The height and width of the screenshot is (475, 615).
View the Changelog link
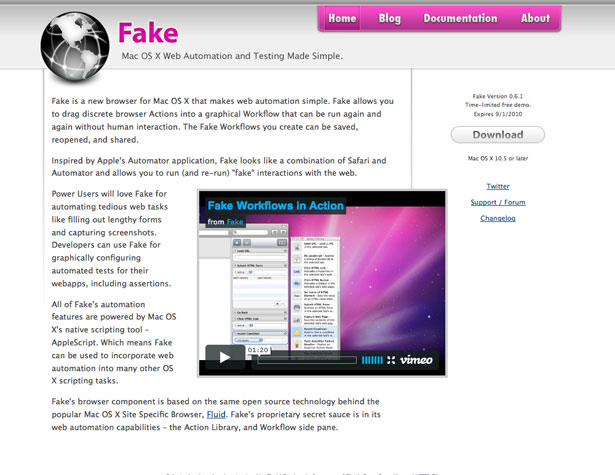click(498, 218)
